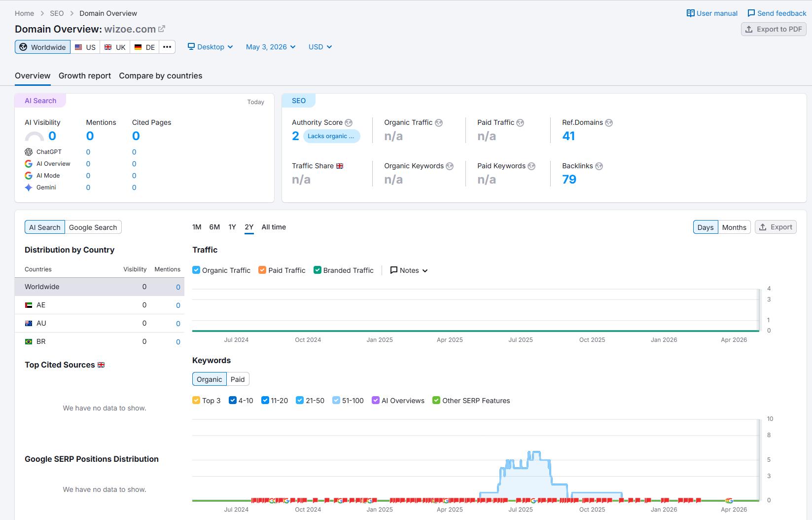Select Paid keywords button

pos(238,379)
